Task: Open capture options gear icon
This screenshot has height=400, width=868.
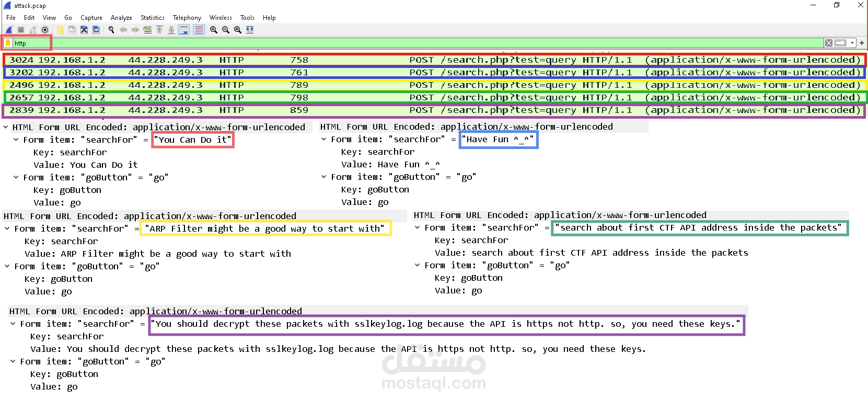Action: (x=45, y=30)
